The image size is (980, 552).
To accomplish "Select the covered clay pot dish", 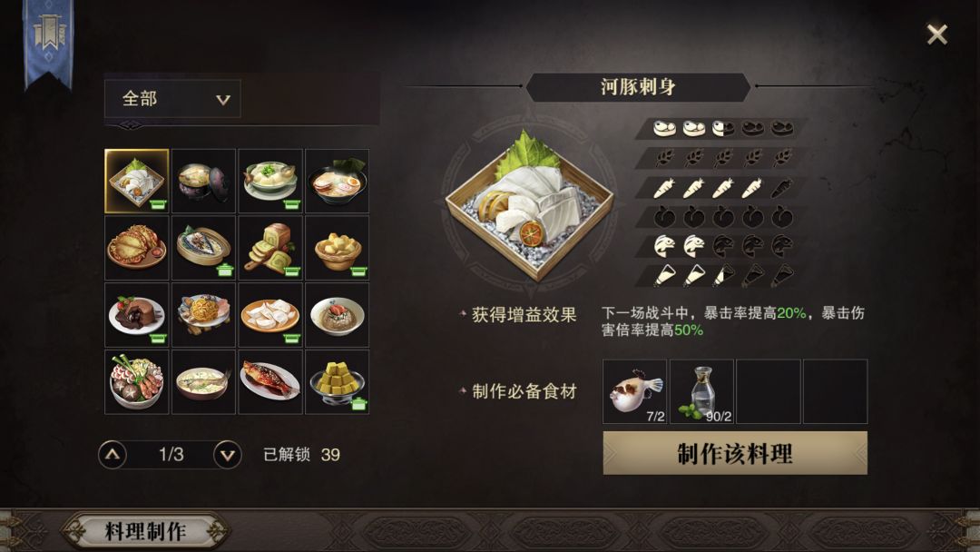I will 203,181.
